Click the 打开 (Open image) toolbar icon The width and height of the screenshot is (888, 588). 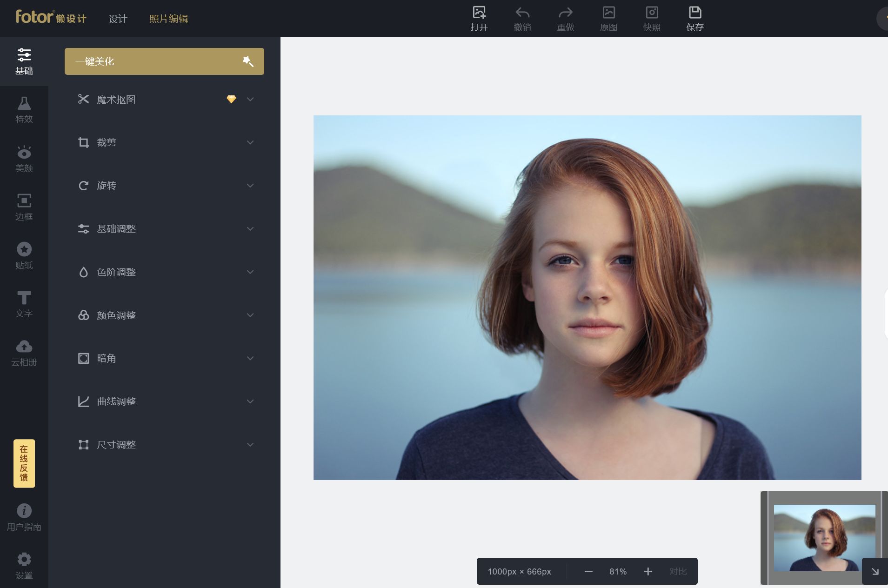tap(479, 19)
